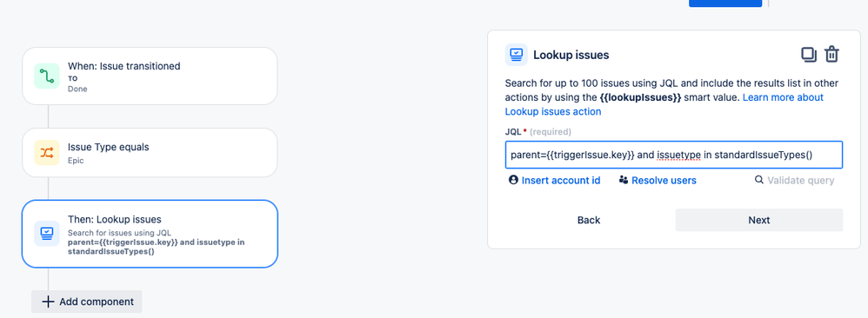The image size is (868, 318).
Task: Select the Then: Lookup issues step
Action: pyautogui.click(x=150, y=234)
